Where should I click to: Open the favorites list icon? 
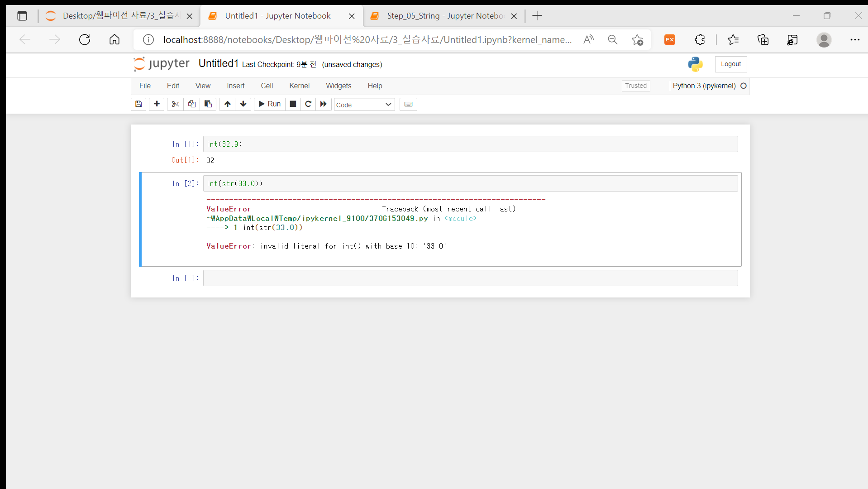coord(733,40)
